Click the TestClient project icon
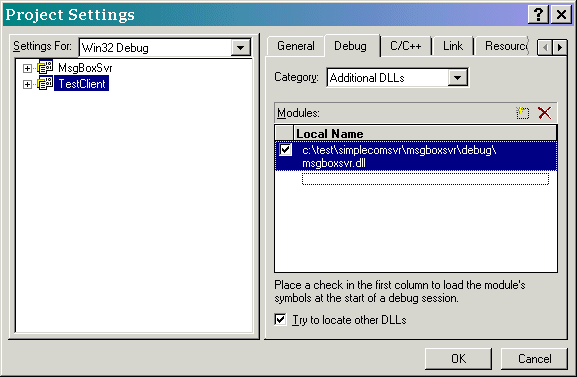This screenshot has height=377, width=577. point(45,84)
